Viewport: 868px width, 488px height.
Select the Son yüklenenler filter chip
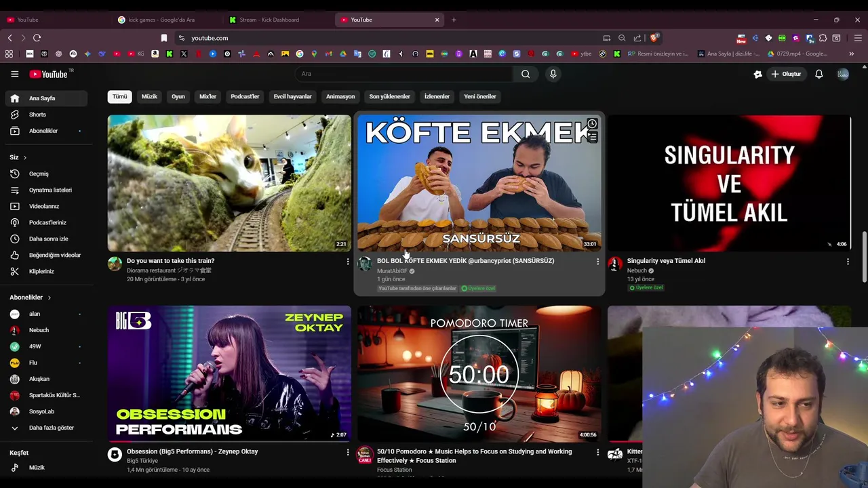389,96
